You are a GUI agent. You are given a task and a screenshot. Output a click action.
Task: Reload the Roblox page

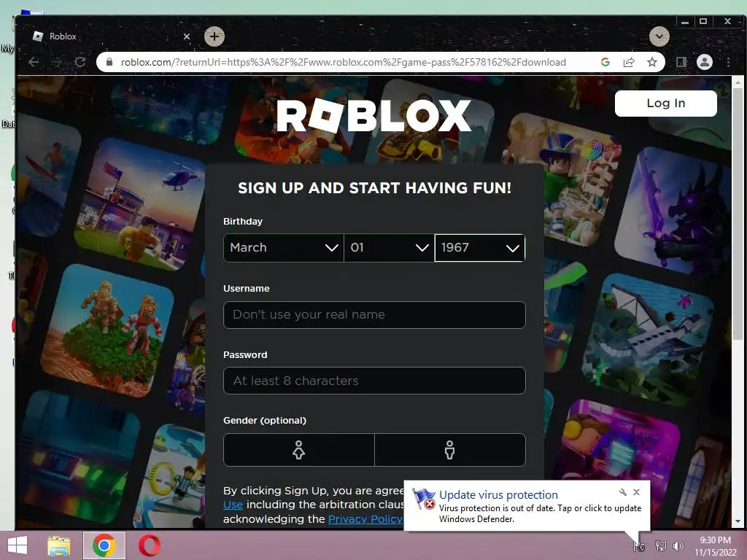pos(80,62)
